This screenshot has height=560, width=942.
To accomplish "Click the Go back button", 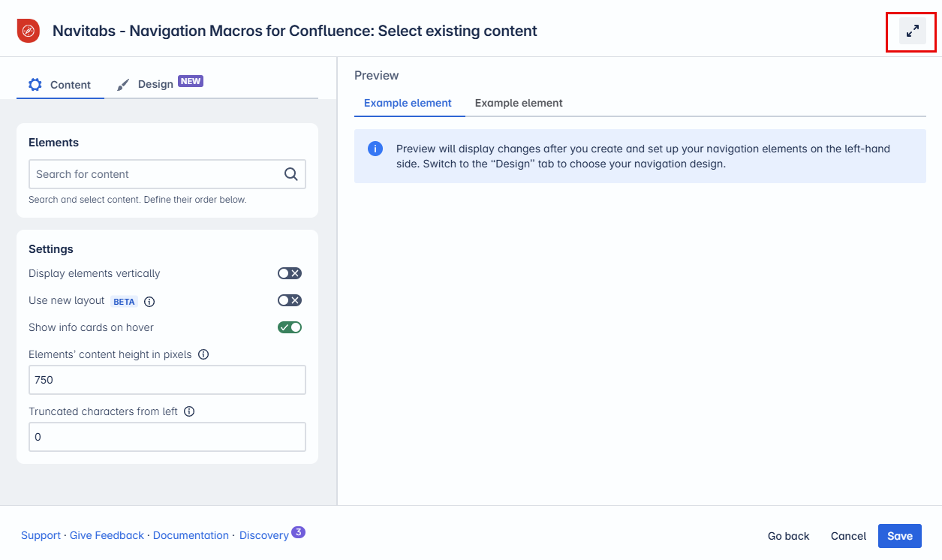I will click(788, 536).
